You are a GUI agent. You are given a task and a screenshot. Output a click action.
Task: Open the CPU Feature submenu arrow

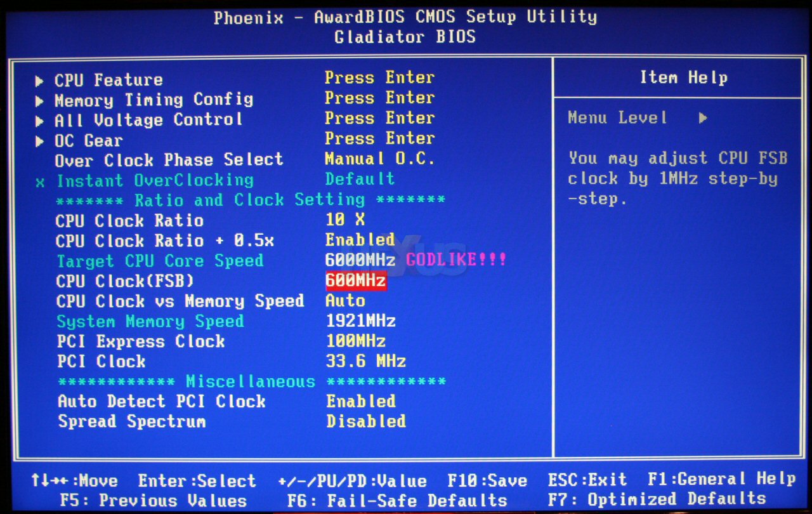pos(40,81)
